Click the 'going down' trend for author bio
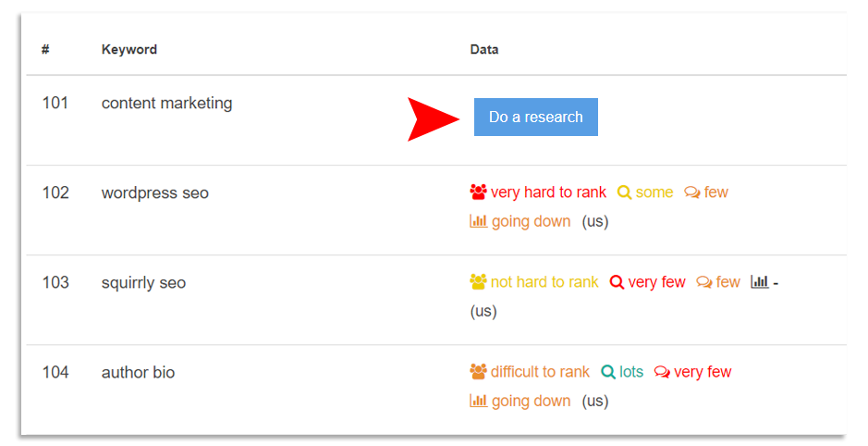Viewport: 868px width, 446px height. (x=531, y=401)
